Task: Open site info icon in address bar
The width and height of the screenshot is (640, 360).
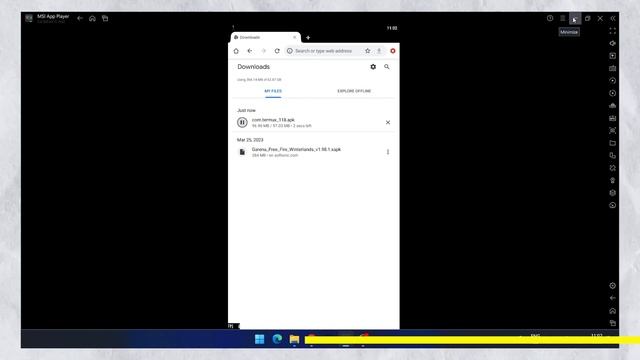Action: tap(290, 51)
